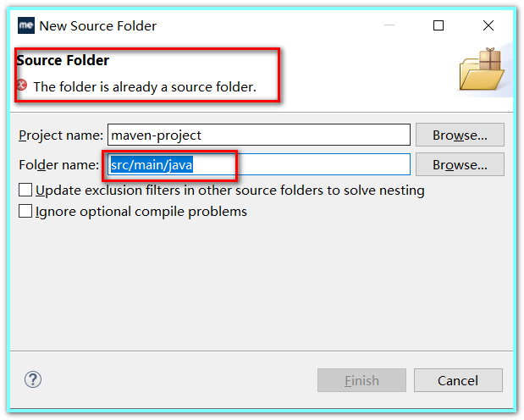524x420 pixels.
Task: Click the source folder wizard banner image
Action: click(482, 69)
